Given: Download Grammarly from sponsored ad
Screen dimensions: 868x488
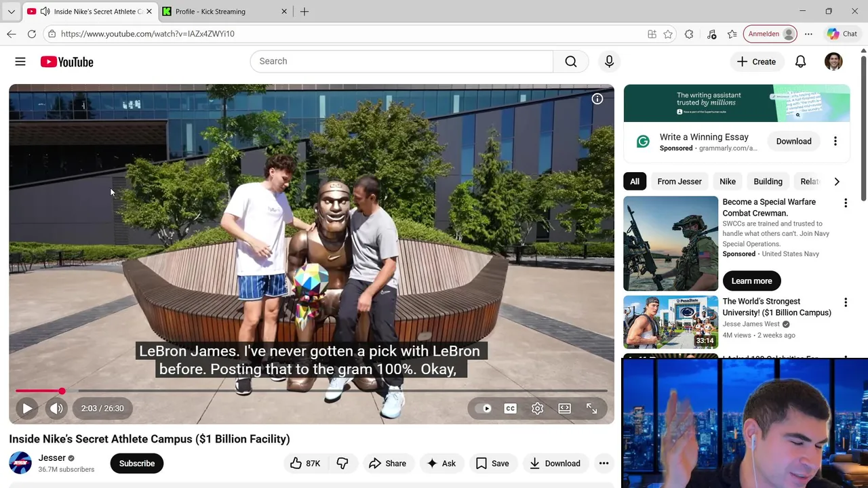Looking at the screenshot, I should click(793, 141).
